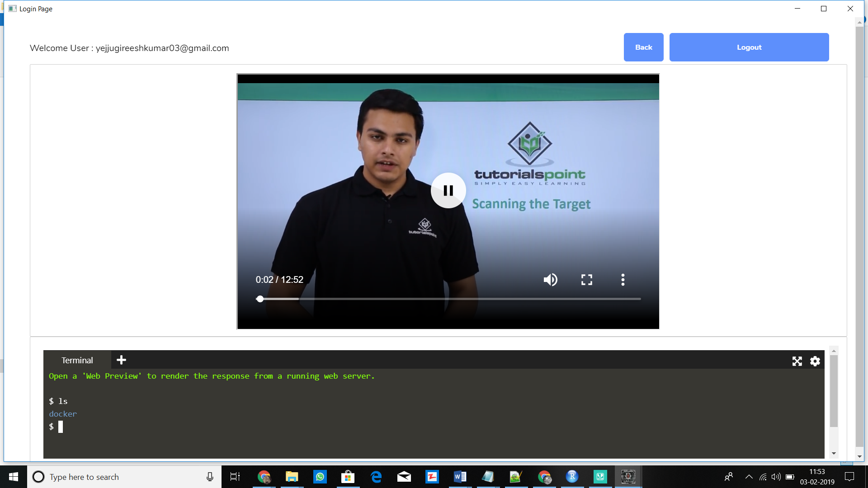Enter fullscreen video mode
Screen dimensions: 868x488
586,280
